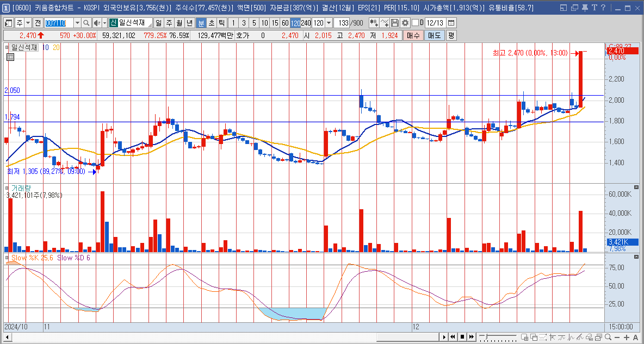644x344 pixels.
Task: Click the 거래량 volume indicator label
Action: [21, 187]
